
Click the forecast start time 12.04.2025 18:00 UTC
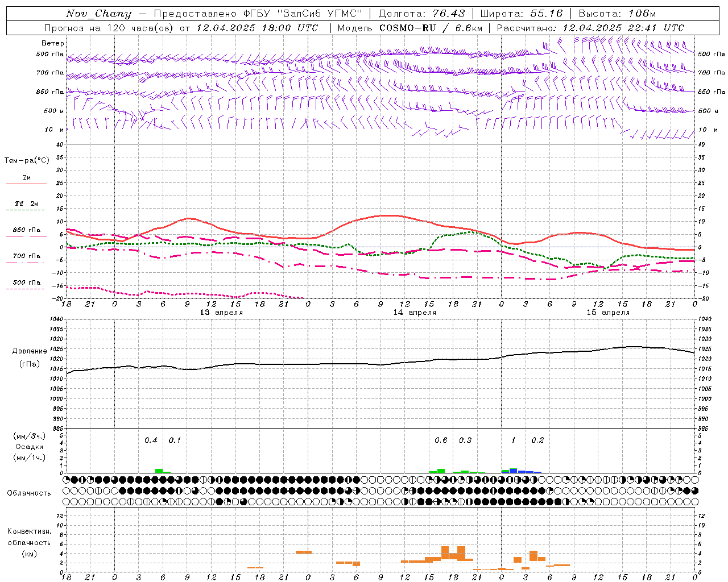click(x=257, y=28)
